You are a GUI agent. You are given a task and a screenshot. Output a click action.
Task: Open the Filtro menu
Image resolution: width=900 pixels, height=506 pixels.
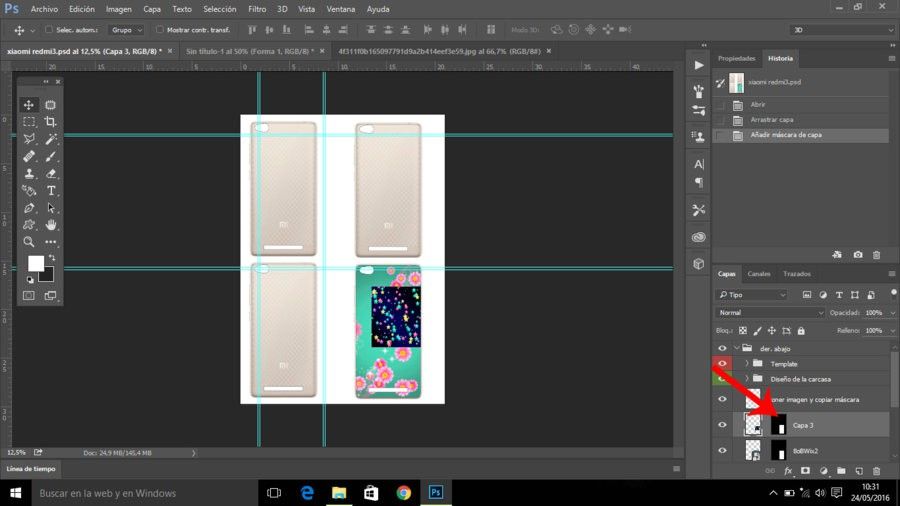257,9
